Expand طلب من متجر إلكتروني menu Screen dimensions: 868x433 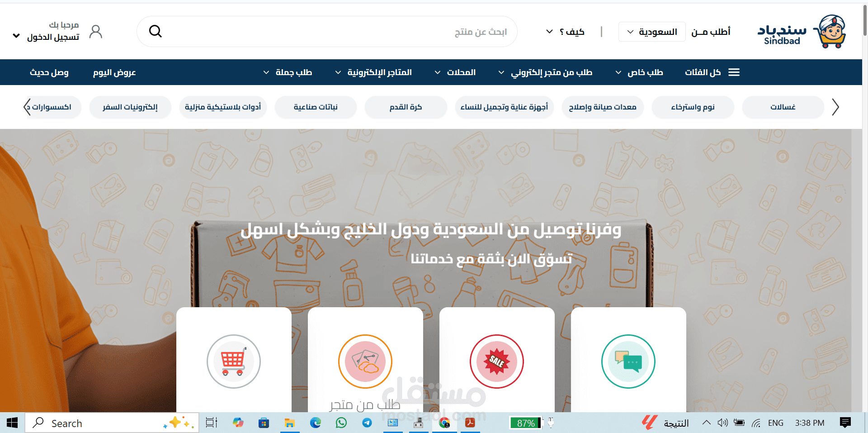545,72
